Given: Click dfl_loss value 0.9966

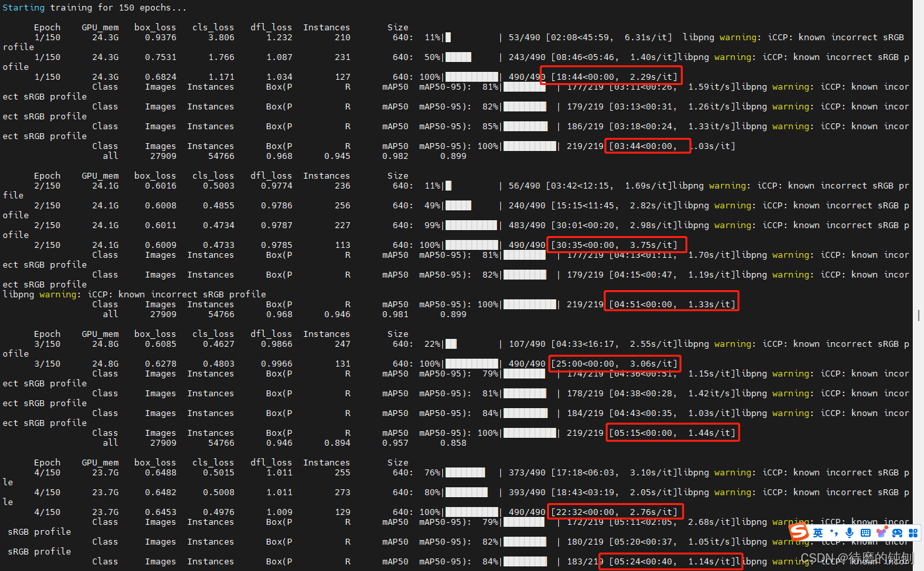Looking at the screenshot, I should (276, 364).
